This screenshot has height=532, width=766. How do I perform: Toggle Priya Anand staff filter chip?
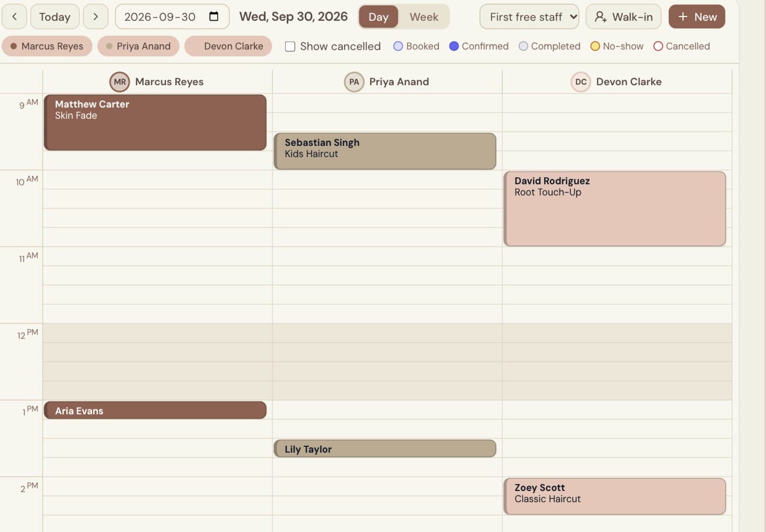(138, 46)
